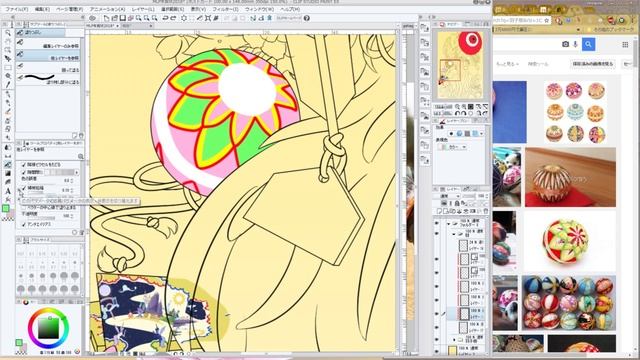Click the CLIP STUDIO launcher icon in toolbar
640x360 pixels.
[x=92, y=18]
